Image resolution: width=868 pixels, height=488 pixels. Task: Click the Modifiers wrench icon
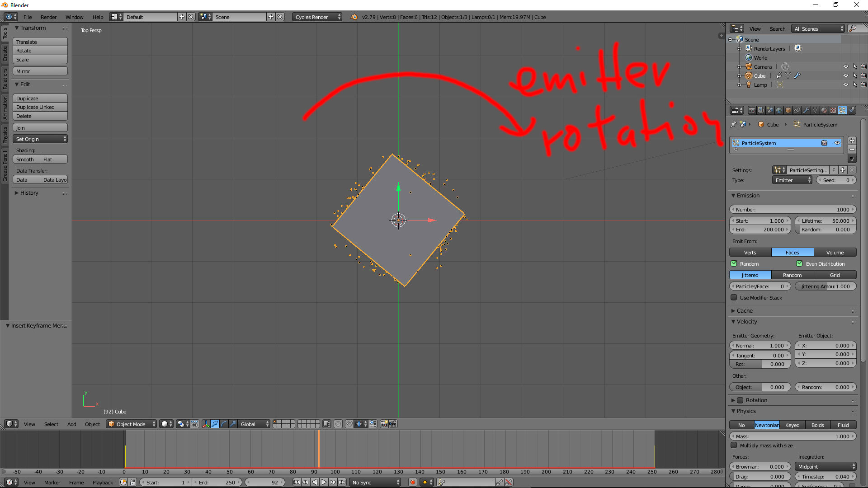806,110
